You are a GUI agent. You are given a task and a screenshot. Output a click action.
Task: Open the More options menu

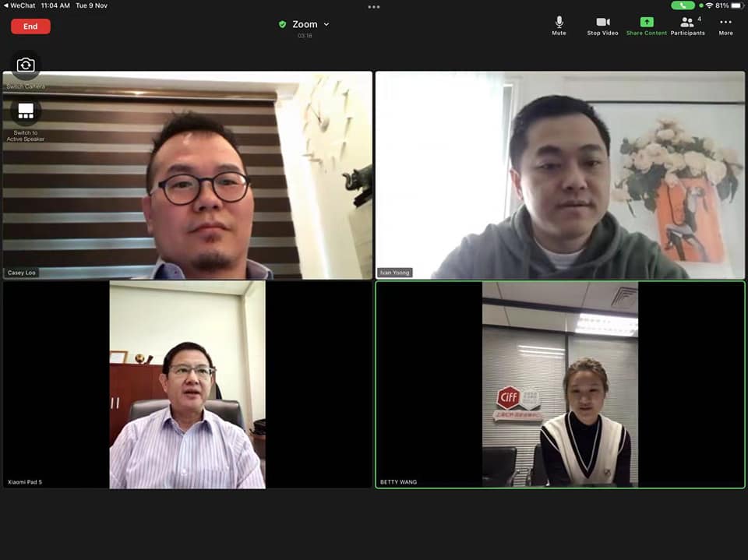point(725,26)
